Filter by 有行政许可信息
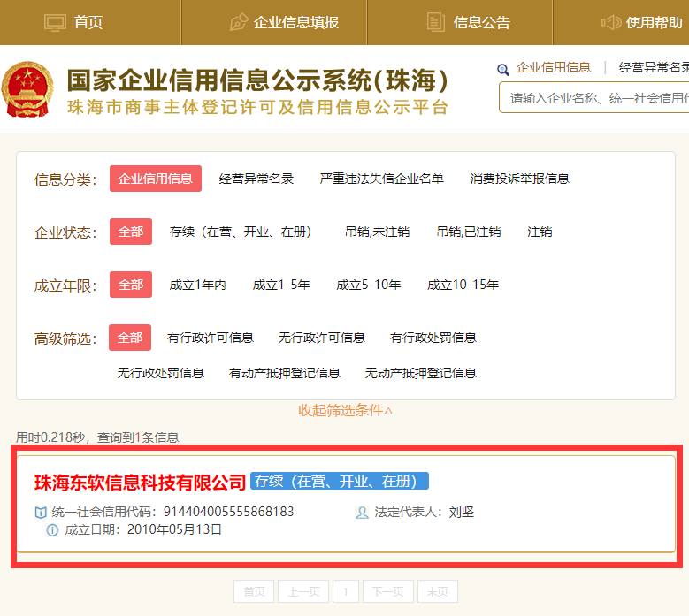This screenshot has height=616, width=689. 210,338
